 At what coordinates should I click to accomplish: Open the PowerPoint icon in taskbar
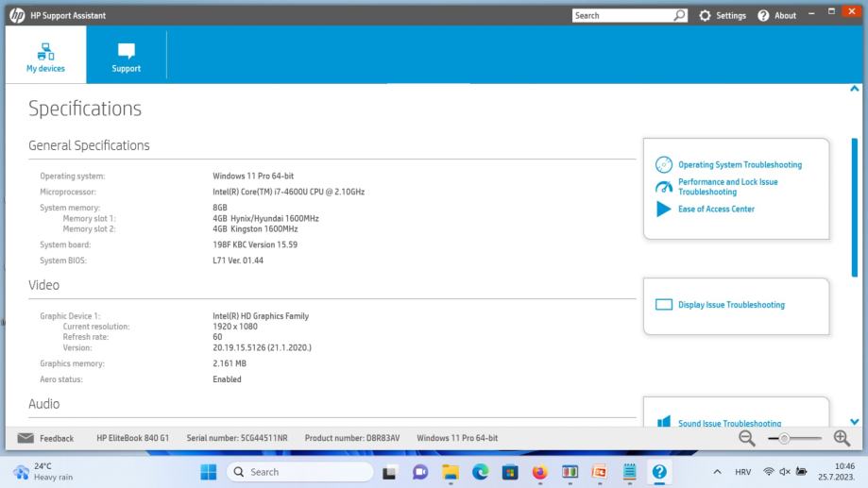pyautogui.click(x=600, y=472)
